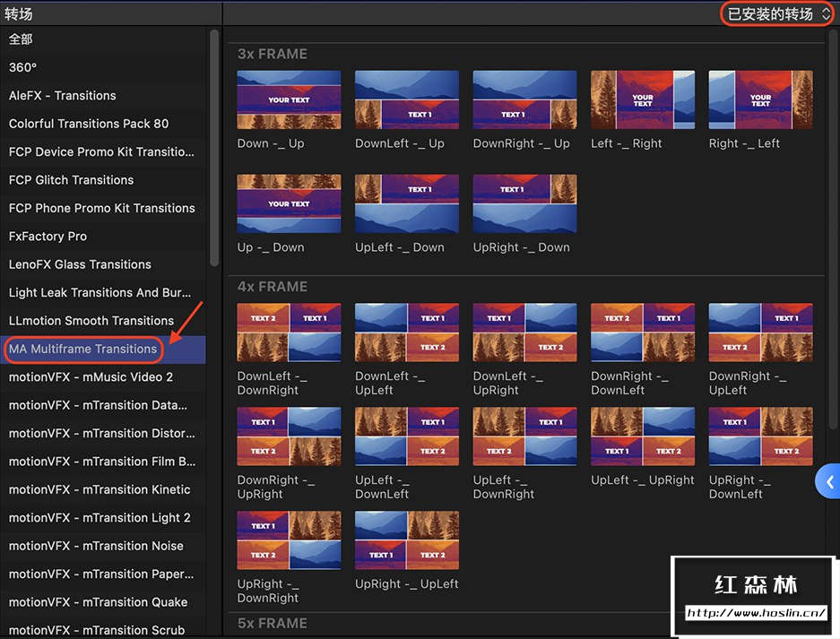This screenshot has width=840, height=639.
Task: Choose the UpRight -_ UpLeft transition thumbnail
Action: click(x=407, y=540)
